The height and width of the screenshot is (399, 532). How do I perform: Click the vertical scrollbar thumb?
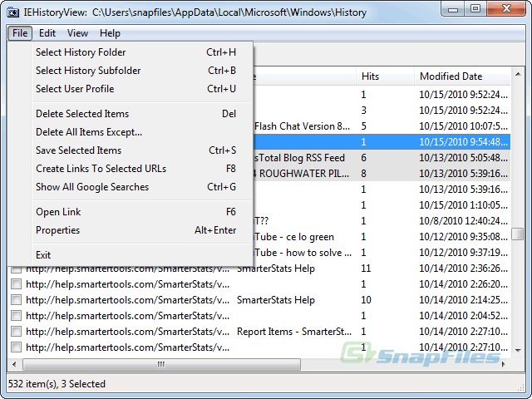[x=518, y=234]
